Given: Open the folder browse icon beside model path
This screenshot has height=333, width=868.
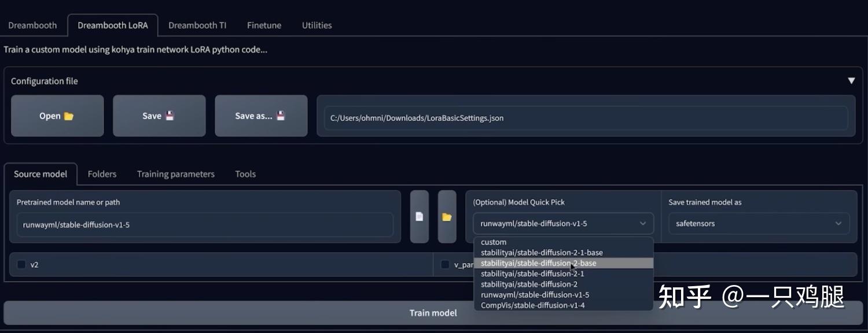Looking at the screenshot, I should tap(447, 217).
